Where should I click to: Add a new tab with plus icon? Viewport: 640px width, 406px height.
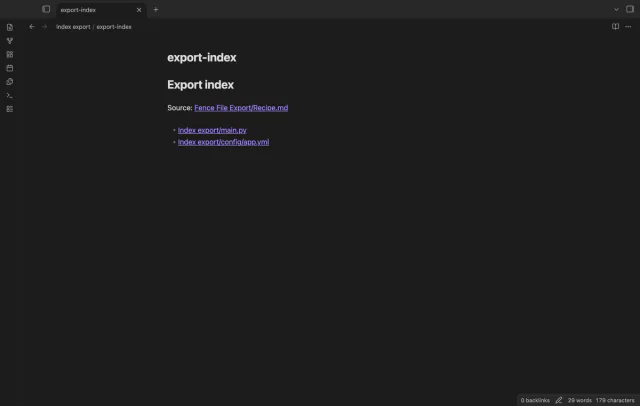156,9
